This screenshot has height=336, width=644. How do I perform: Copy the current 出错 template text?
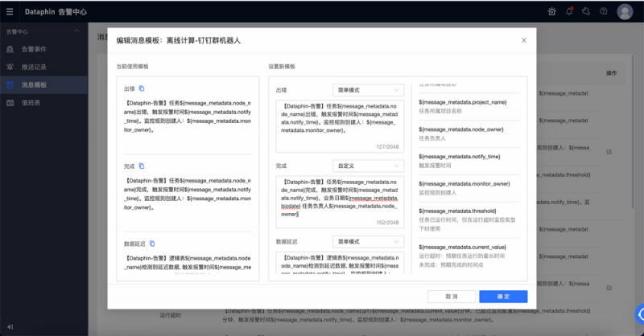142,88
